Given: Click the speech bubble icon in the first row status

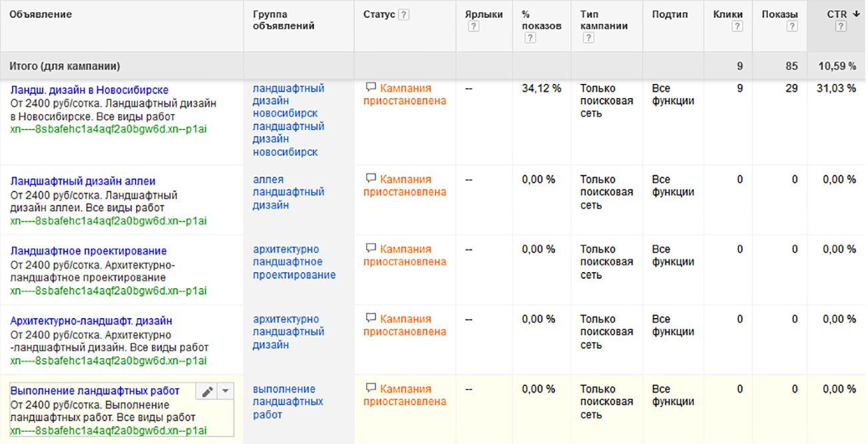Looking at the screenshot, I should click(x=371, y=88).
